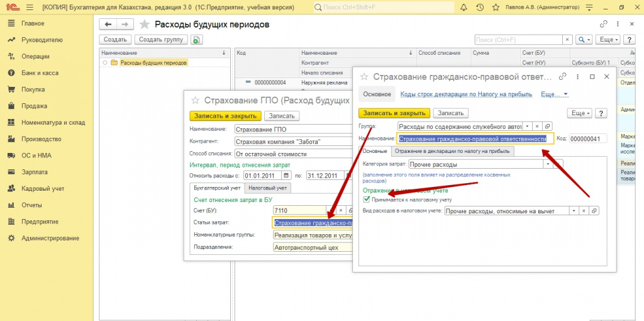Open the Администрирование section
The height and width of the screenshot is (321, 644).
click(50, 238)
